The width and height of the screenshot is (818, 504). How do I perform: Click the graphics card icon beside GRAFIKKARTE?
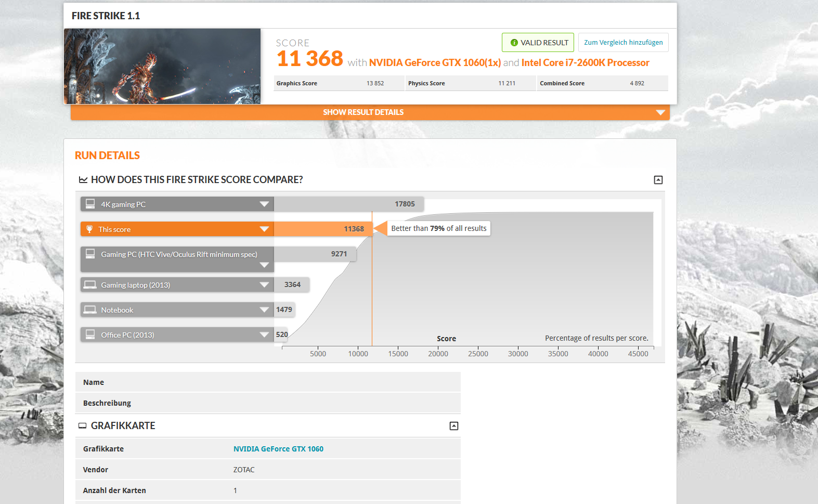tap(82, 426)
